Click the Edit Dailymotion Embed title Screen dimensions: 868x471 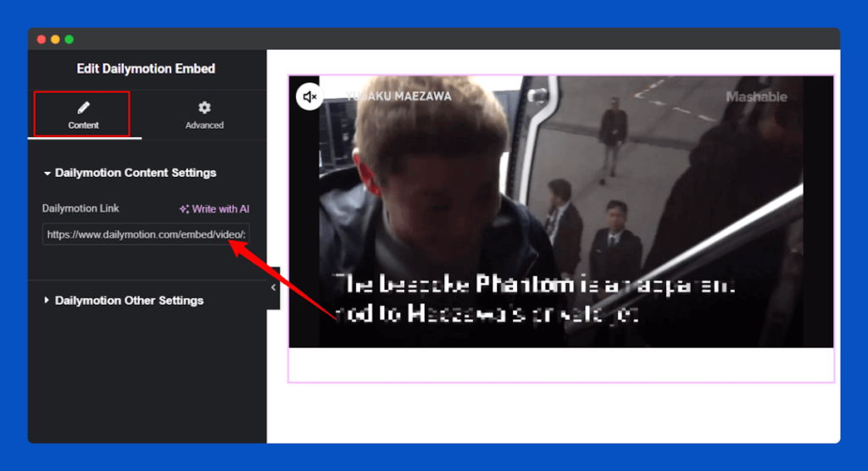click(x=146, y=69)
